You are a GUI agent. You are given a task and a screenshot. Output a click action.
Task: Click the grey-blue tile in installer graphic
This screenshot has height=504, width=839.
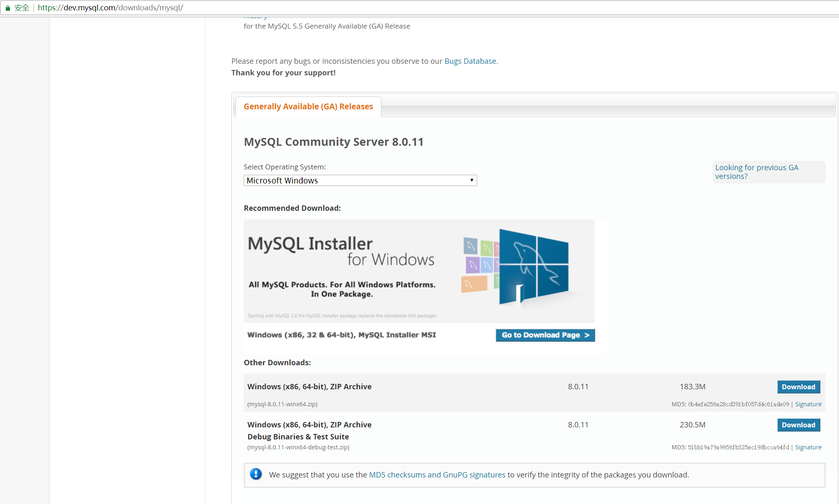coord(470,246)
